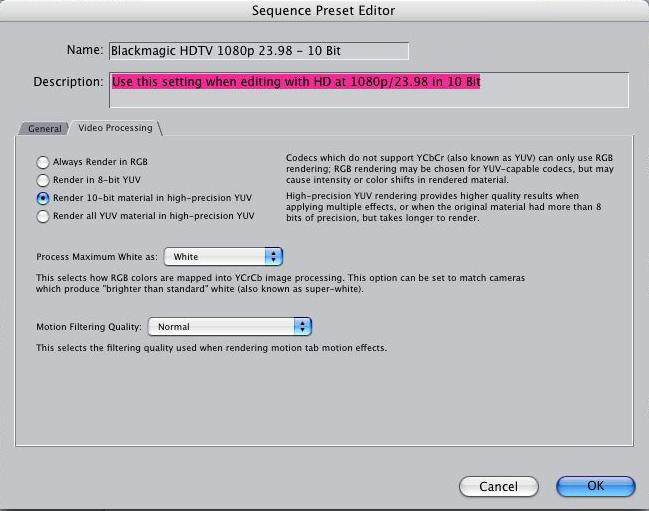Click the Sequence Preset Editor title
Image resolution: width=649 pixels, height=511 pixels.
click(323, 10)
